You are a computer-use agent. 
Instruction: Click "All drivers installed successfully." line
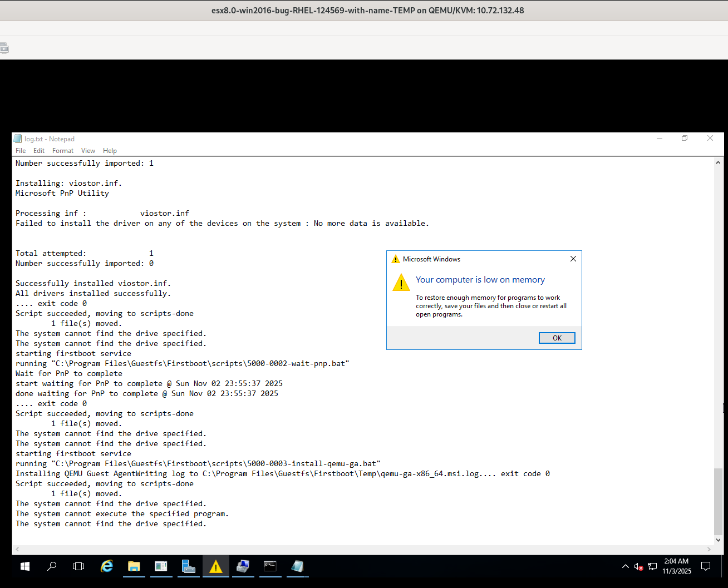coord(93,293)
